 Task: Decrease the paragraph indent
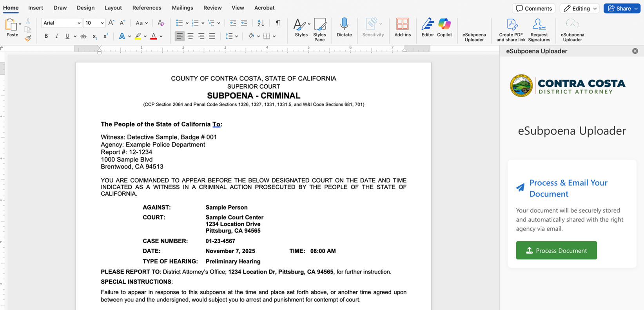point(233,23)
